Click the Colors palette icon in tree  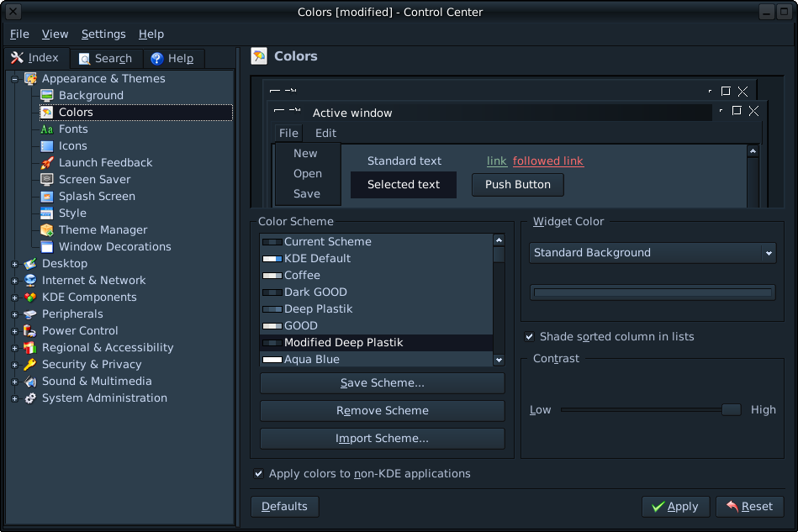coord(47,112)
